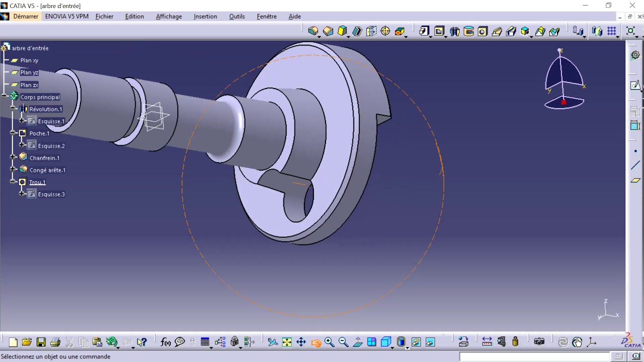Open the Insertion menu
Screen dimensions: 644x362
(x=205, y=16)
